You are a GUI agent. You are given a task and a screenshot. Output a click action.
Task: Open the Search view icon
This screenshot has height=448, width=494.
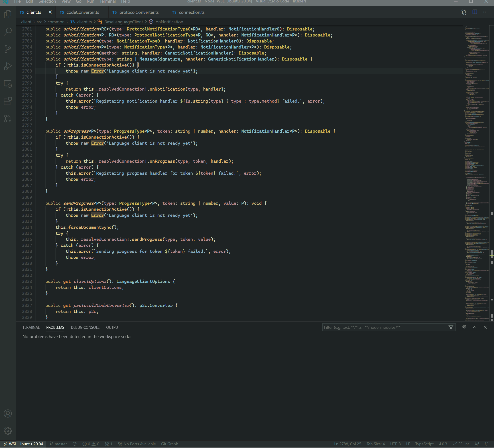coord(8,31)
